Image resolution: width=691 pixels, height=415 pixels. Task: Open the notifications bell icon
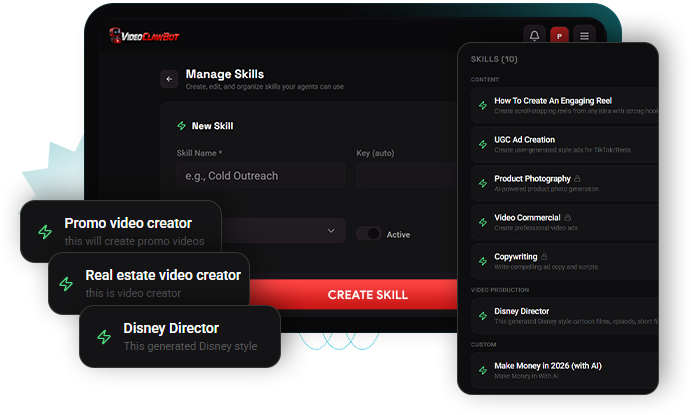(x=534, y=36)
